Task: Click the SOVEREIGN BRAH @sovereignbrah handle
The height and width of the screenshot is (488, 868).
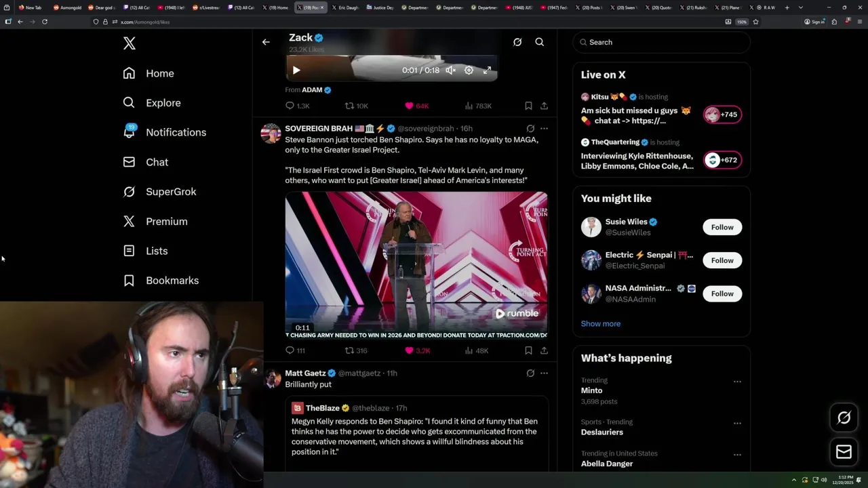Action: pos(426,128)
